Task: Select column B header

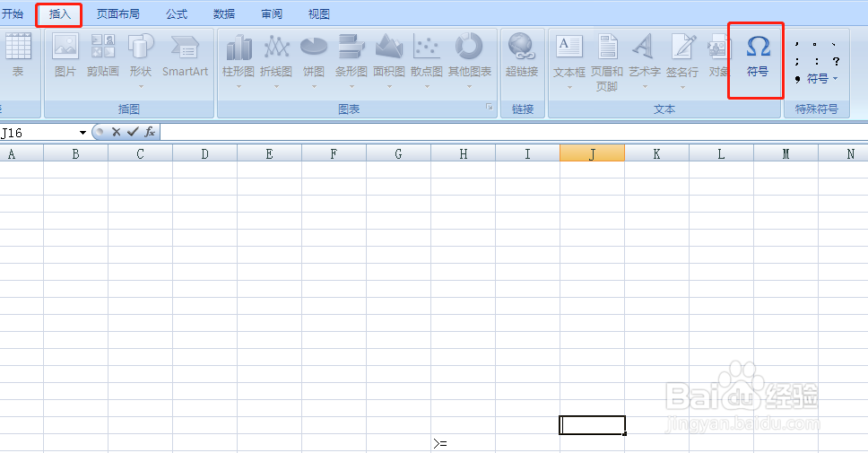Action: click(75, 153)
